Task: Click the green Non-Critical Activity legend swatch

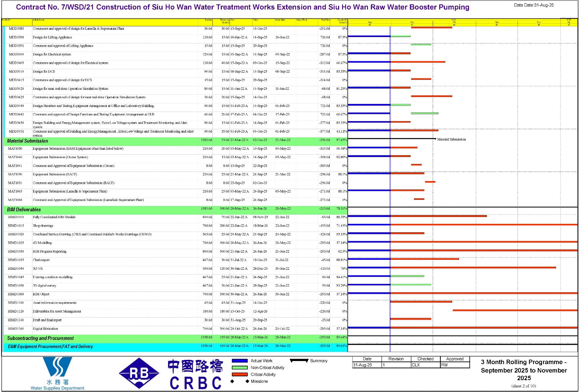Action: tap(240, 368)
